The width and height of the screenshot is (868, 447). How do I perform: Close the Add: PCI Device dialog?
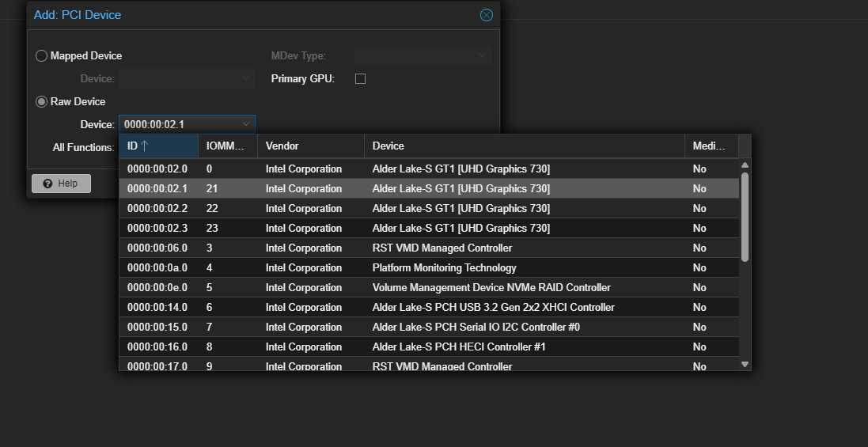pyautogui.click(x=486, y=15)
